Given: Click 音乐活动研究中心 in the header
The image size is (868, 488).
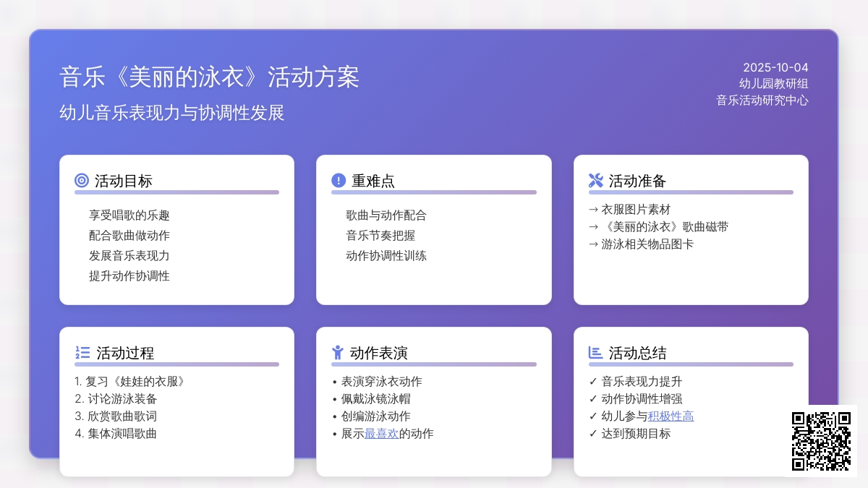Looking at the screenshot, I should pos(762,100).
